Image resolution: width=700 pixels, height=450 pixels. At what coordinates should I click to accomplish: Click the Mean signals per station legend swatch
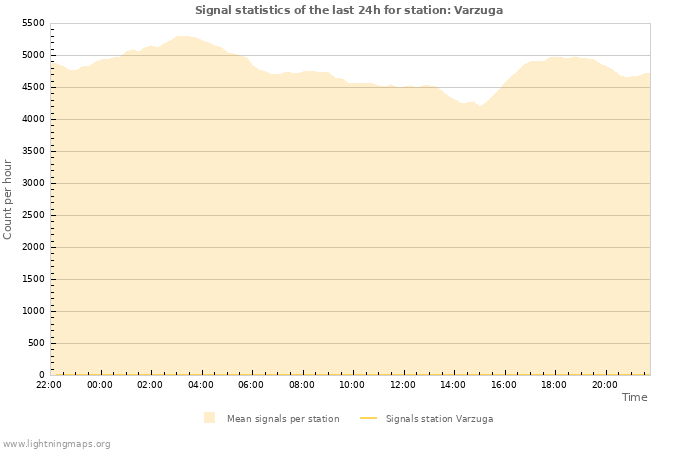(x=209, y=418)
